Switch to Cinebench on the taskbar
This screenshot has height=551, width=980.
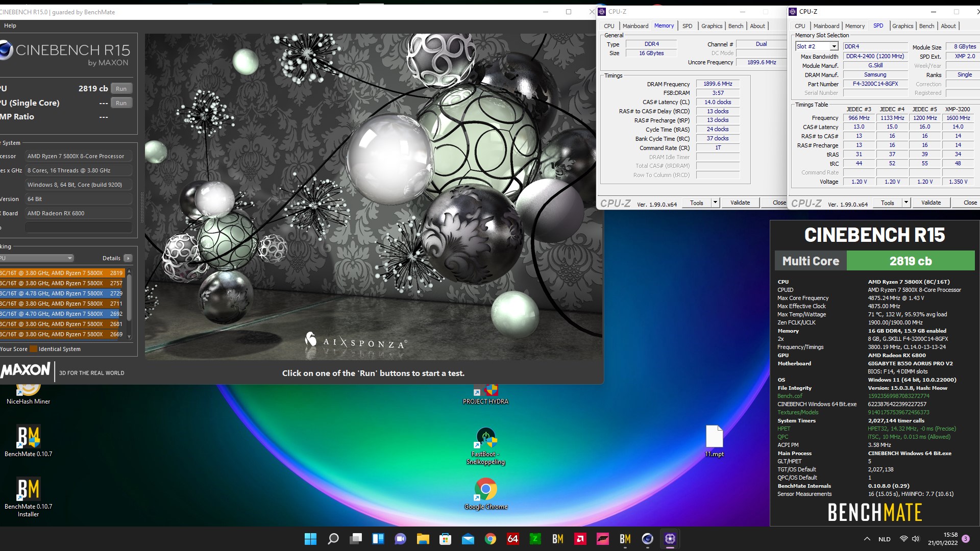click(648, 539)
